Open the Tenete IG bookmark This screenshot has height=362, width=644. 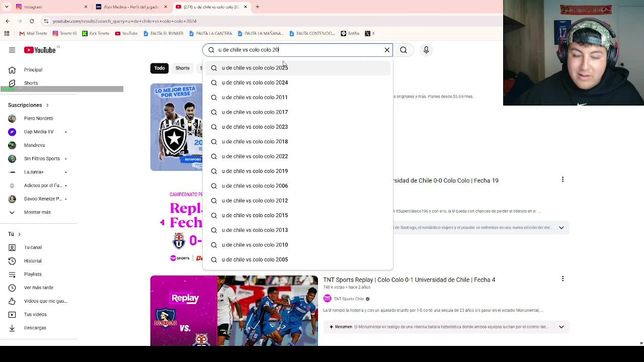64,33
